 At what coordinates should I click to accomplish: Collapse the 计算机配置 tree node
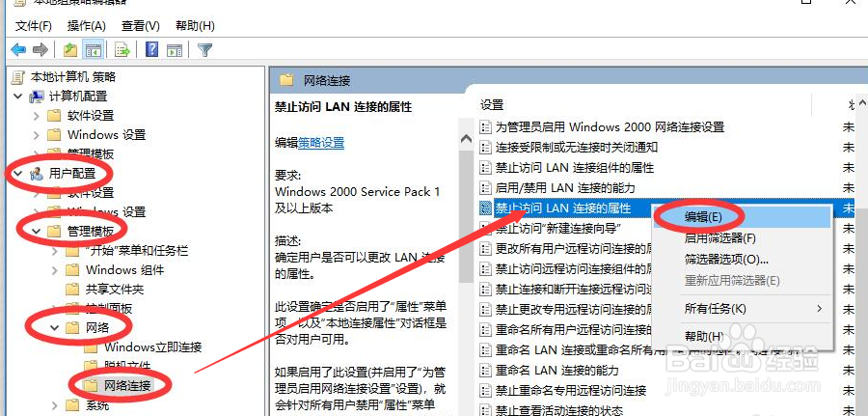point(18,97)
